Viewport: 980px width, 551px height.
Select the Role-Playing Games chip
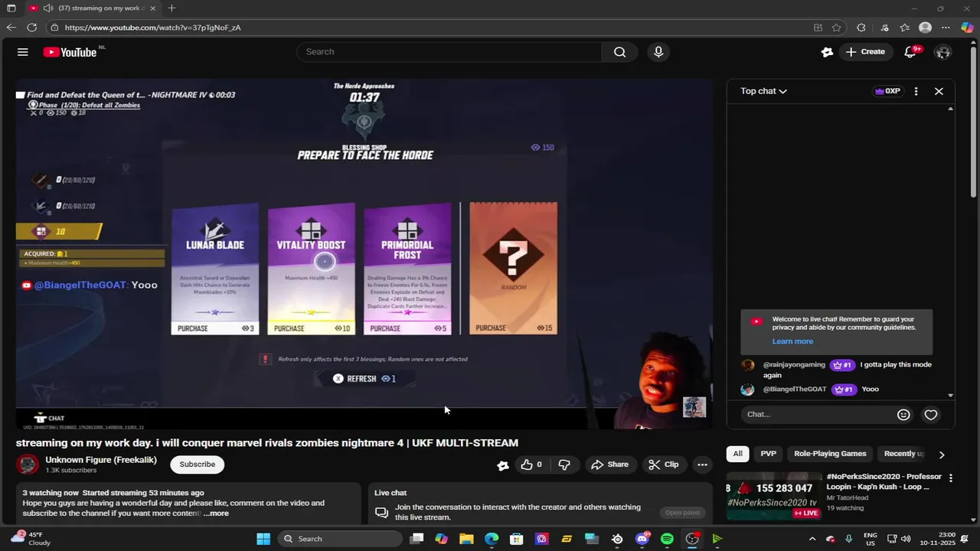coord(830,454)
